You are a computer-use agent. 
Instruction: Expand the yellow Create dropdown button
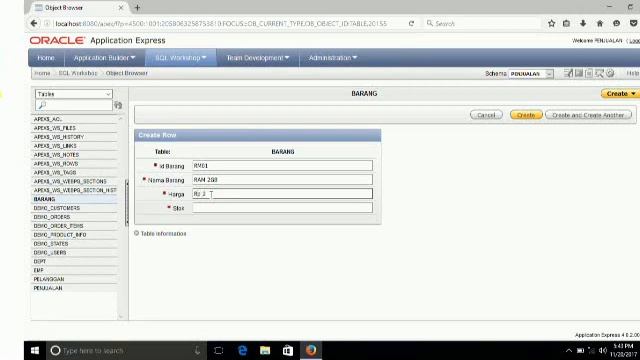(620, 93)
